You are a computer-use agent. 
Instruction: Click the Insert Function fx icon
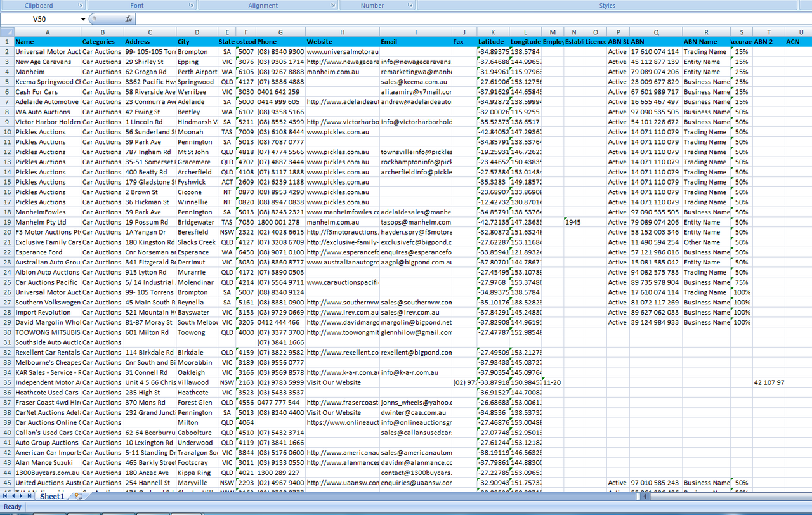tap(128, 19)
